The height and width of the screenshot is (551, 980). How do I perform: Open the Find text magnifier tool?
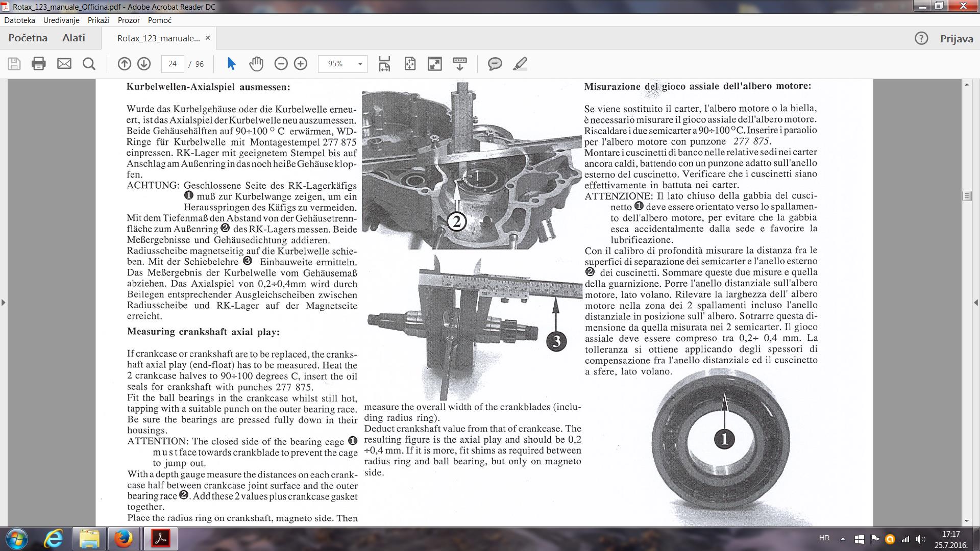click(89, 64)
